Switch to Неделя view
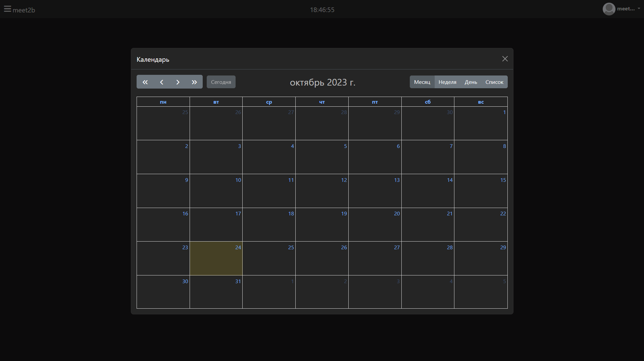644x361 pixels. [447, 82]
